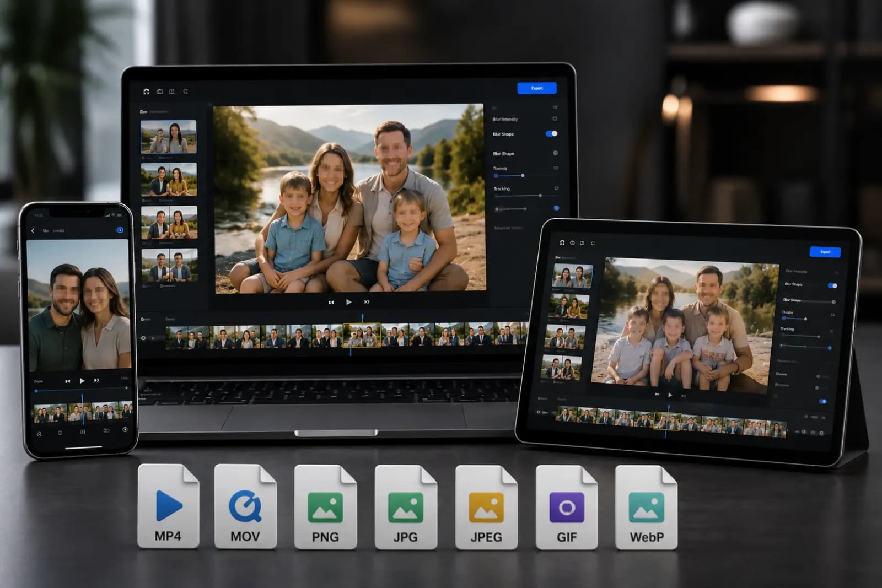
Task: Click the GIF file format icon
Action: pyautogui.click(x=567, y=507)
